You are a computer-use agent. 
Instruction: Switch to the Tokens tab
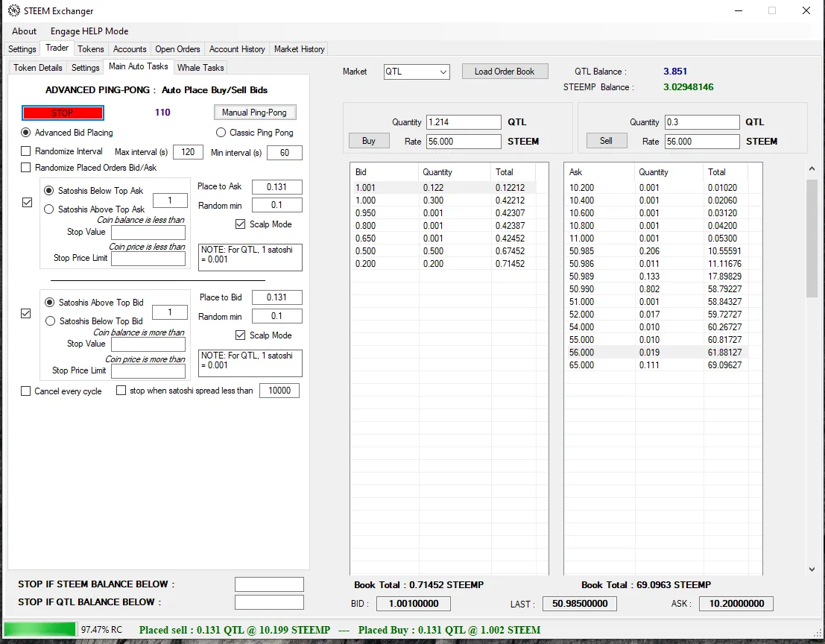click(90, 49)
